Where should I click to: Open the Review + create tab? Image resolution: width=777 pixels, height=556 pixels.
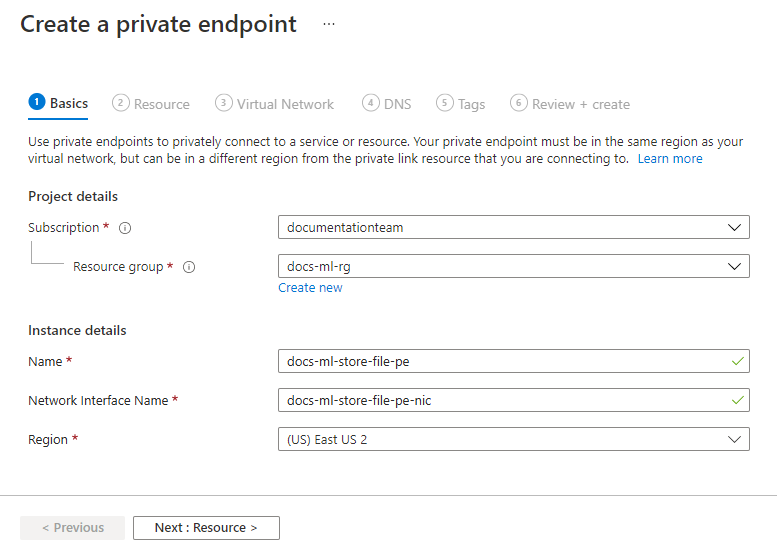click(581, 104)
